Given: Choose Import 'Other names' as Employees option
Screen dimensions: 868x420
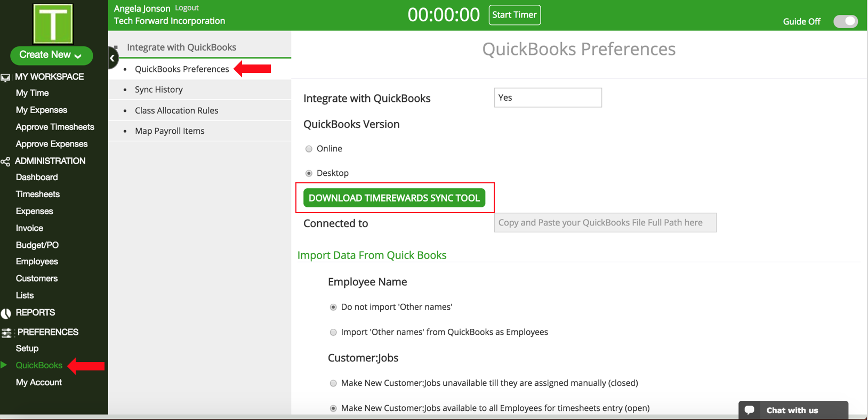Looking at the screenshot, I should 333,332.
